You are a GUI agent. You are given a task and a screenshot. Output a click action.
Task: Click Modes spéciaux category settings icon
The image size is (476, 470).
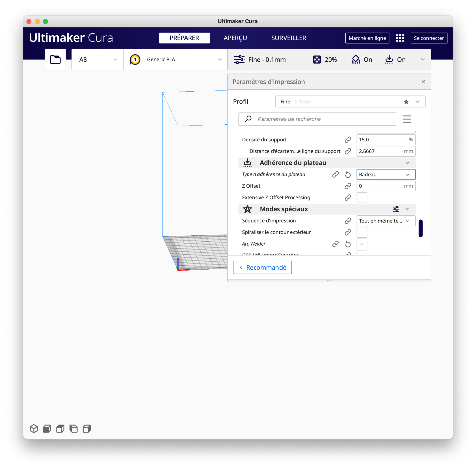click(395, 209)
